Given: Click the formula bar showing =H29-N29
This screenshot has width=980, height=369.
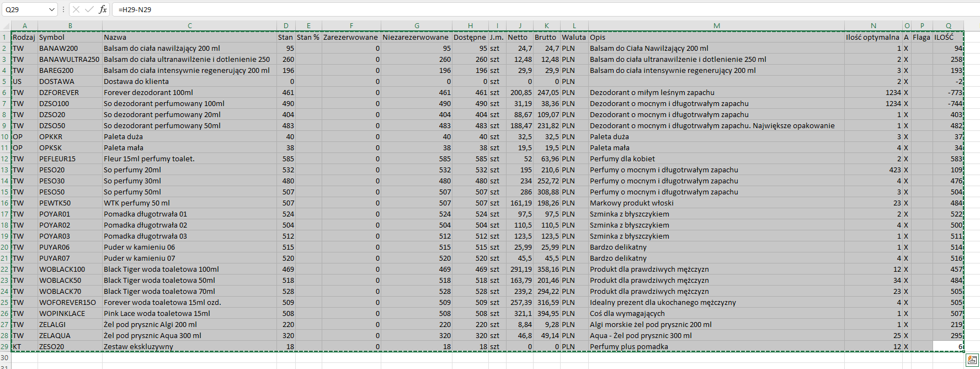Looking at the screenshot, I should tap(546, 9).
